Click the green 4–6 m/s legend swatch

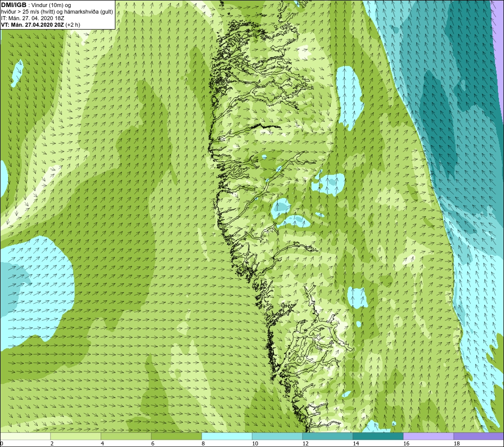tap(126, 436)
